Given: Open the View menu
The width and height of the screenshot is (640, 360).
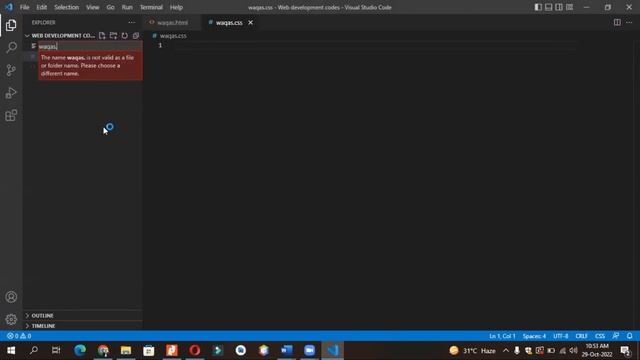Looking at the screenshot, I should 93,7.
